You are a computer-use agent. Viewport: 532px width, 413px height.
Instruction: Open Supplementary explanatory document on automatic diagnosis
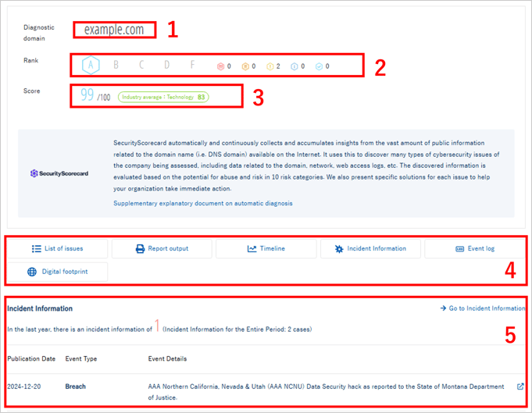click(203, 203)
